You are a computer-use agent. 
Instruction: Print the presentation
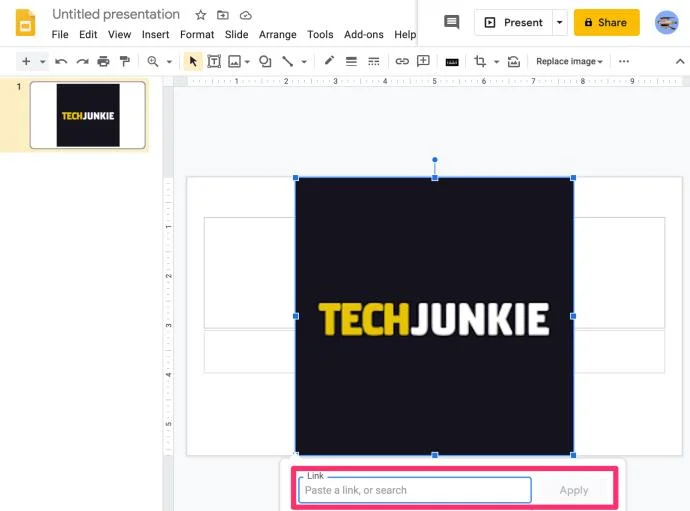(x=103, y=61)
